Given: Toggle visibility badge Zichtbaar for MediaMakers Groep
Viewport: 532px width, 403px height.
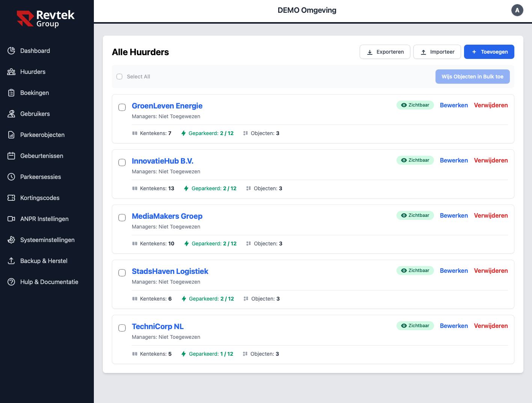Looking at the screenshot, I should click(415, 215).
